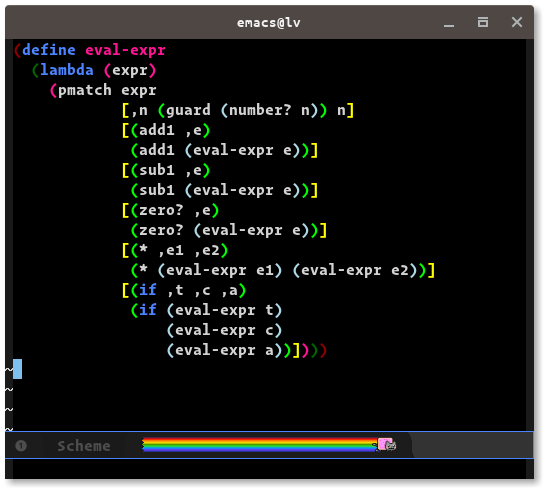Click the eval-expr function name in first line
This screenshot has height=488, width=543.
pos(125,51)
